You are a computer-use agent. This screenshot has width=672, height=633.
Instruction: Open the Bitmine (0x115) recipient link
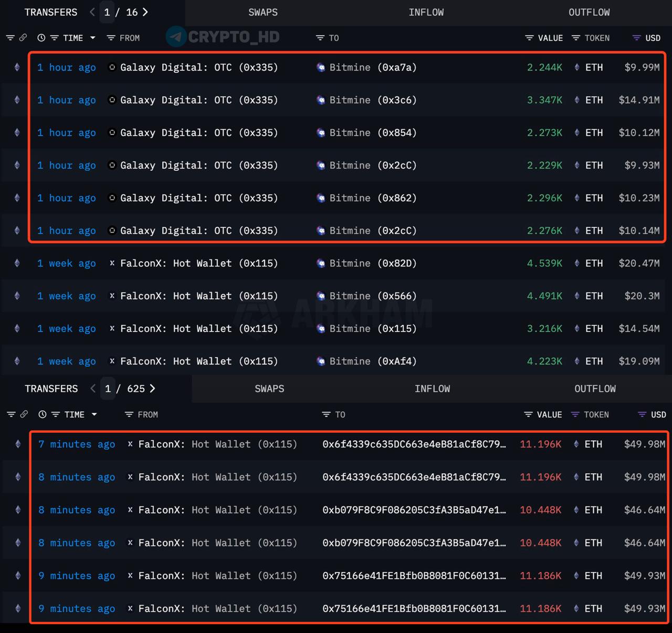coord(373,328)
